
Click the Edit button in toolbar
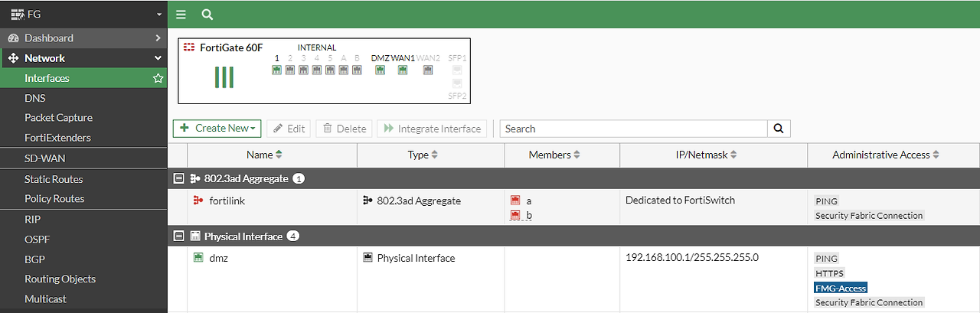point(288,129)
